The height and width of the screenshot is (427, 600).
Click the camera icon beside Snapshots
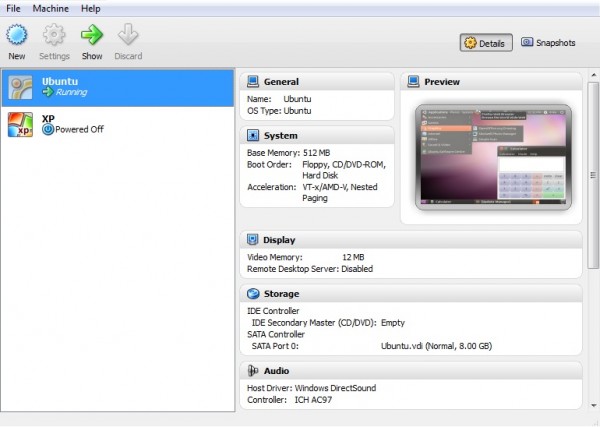[527, 42]
